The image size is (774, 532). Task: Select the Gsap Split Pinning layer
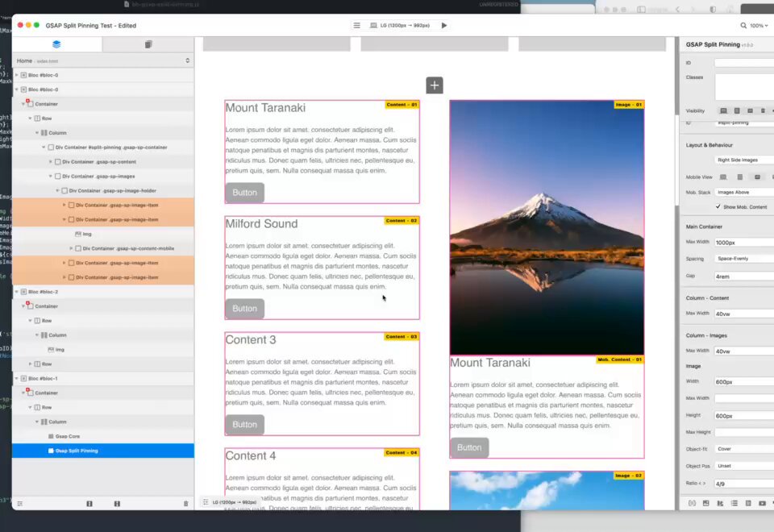pyautogui.click(x=103, y=451)
